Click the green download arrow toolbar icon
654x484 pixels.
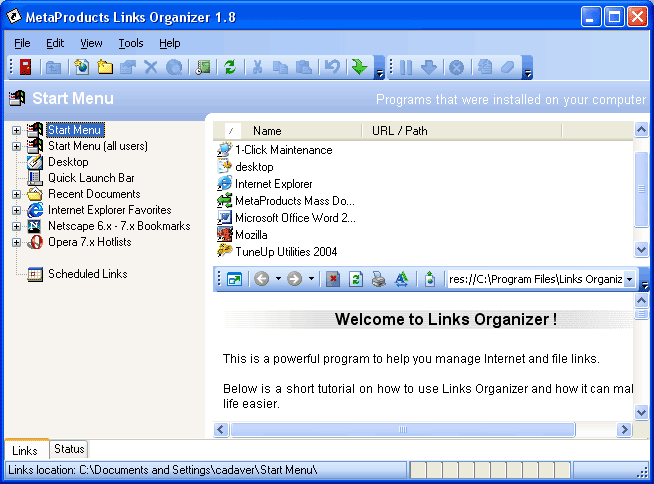[360, 67]
